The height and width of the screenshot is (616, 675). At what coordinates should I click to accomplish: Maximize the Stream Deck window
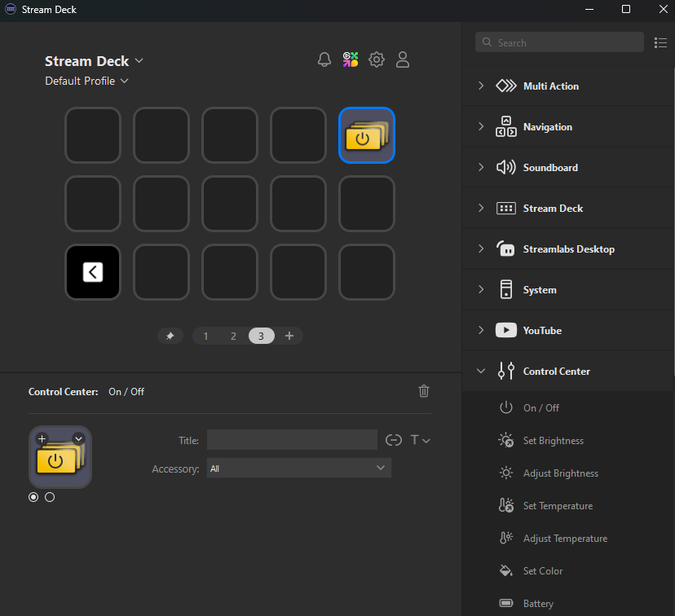tap(626, 9)
